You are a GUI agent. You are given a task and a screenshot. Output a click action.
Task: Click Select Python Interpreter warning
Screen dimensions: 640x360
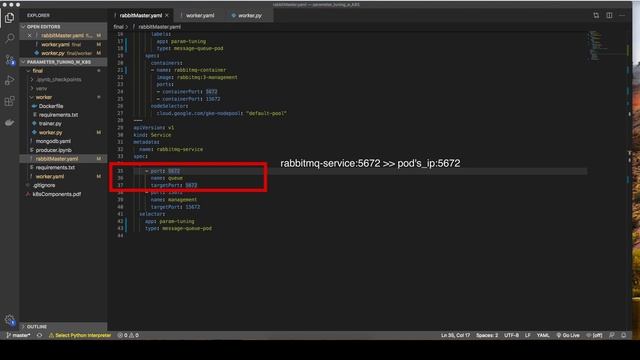pyautogui.click(x=80, y=335)
